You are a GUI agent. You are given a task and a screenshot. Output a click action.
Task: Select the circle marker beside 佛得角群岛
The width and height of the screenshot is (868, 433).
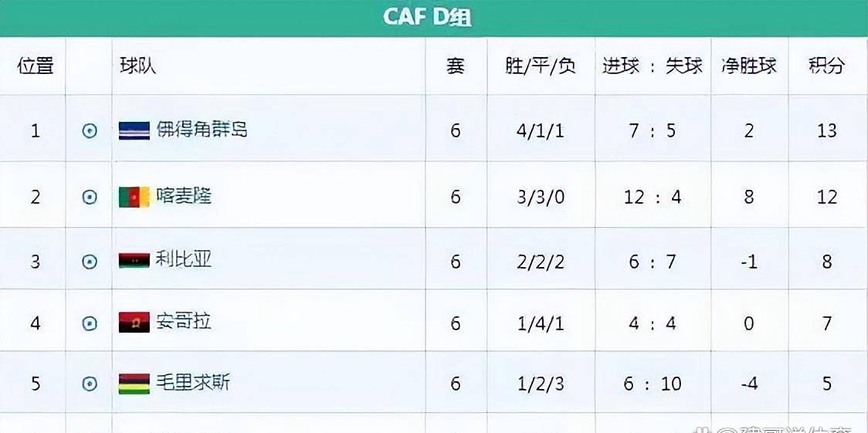click(x=89, y=131)
